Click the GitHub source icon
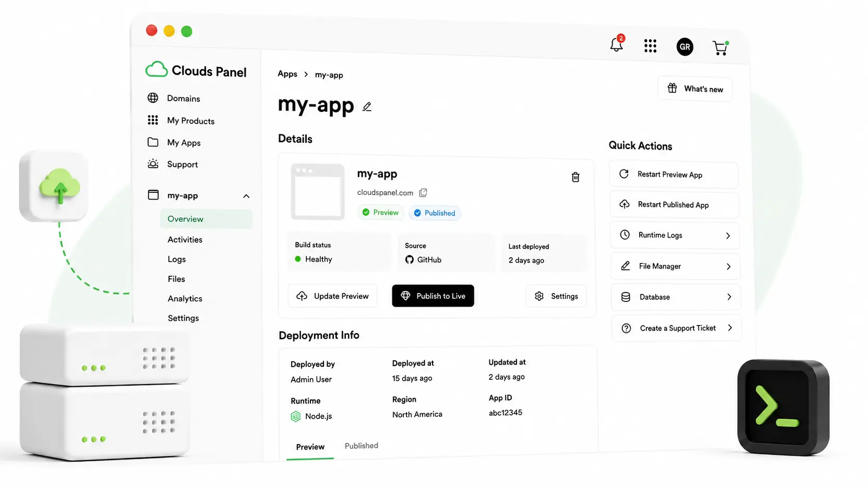The height and width of the screenshot is (489, 868). (409, 259)
